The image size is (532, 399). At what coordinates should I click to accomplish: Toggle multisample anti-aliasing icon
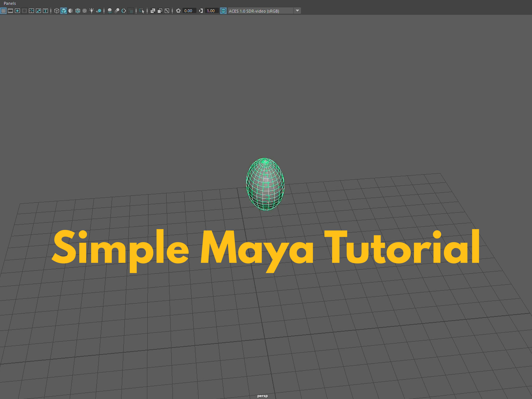point(124,11)
